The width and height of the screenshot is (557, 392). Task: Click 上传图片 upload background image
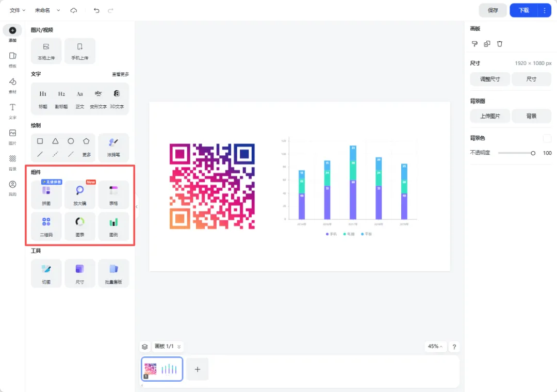(490, 116)
